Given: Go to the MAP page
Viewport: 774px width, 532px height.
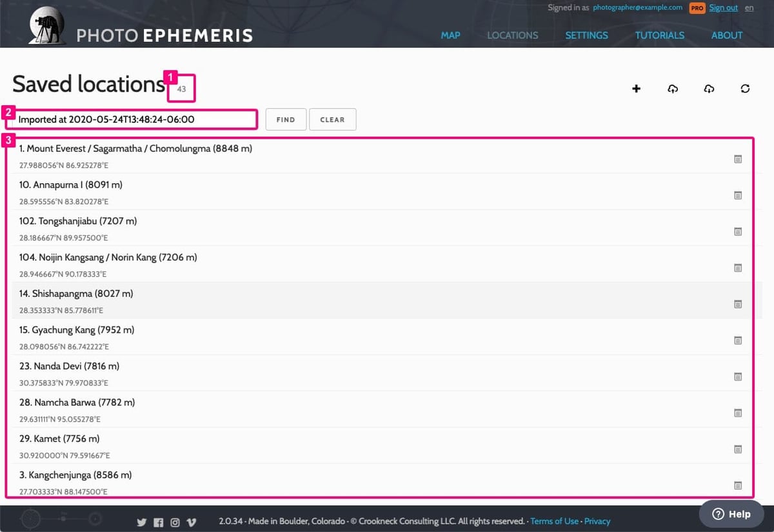Looking at the screenshot, I should (x=450, y=35).
